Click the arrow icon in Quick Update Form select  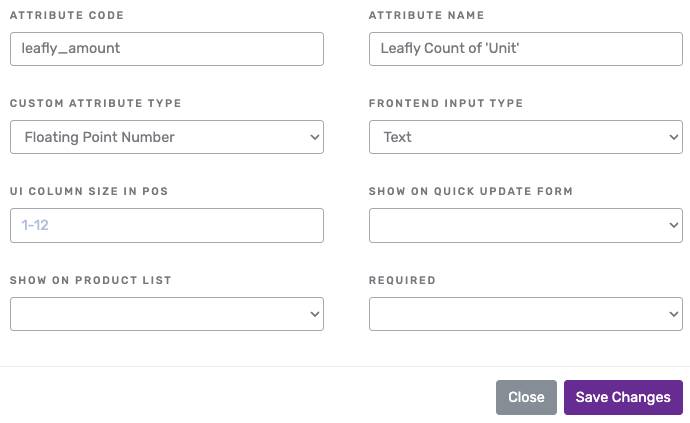point(674,225)
